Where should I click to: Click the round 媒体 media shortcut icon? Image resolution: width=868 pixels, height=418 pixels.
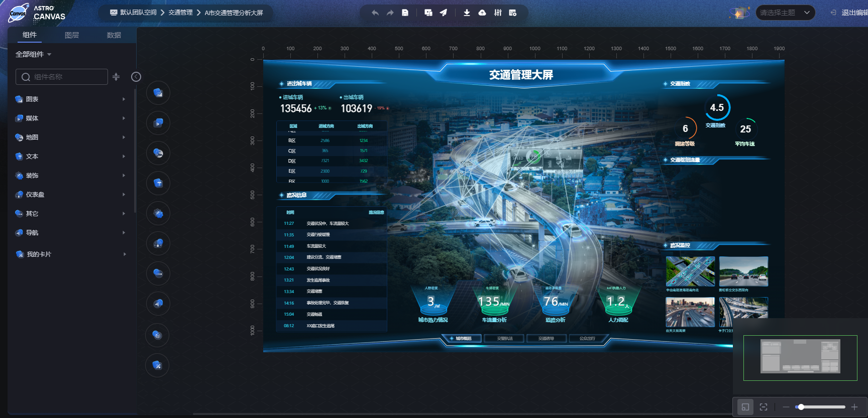pos(158,123)
